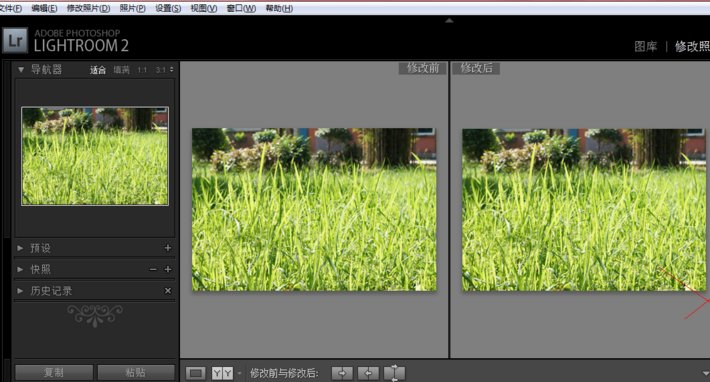Expand the 快照 panel
Viewport: 710px width, 382px height.
(x=20, y=269)
